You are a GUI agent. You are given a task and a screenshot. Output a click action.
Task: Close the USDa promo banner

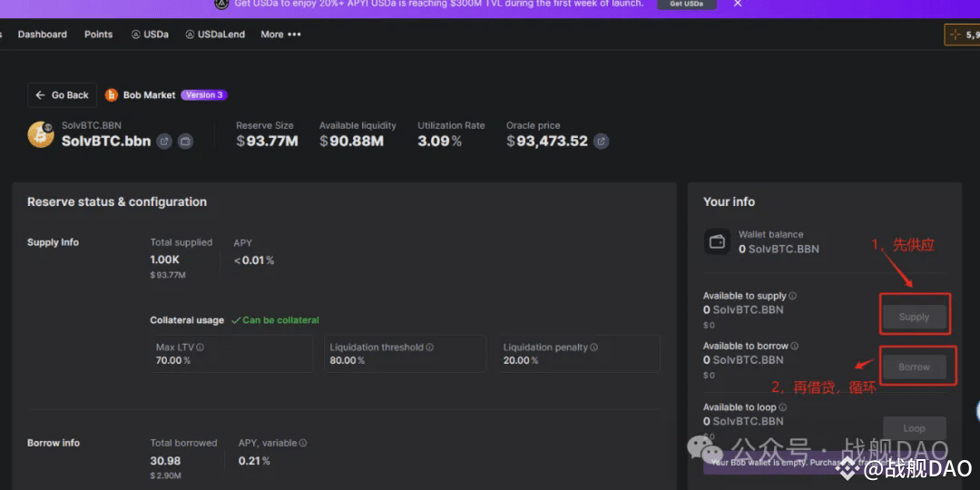pos(738,4)
